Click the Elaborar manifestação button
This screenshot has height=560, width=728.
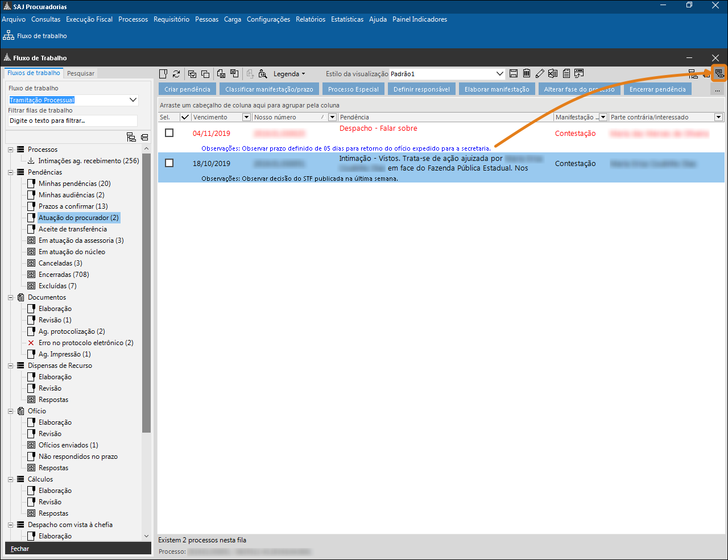(x=497, y=89)
